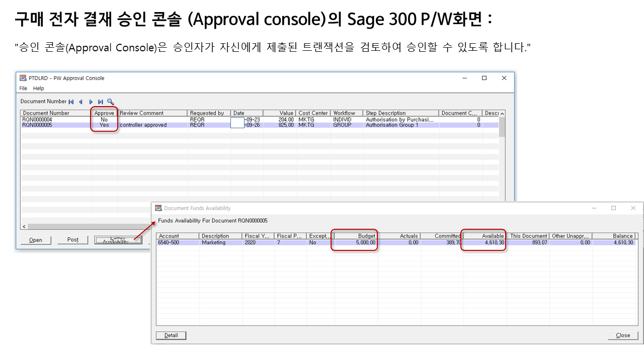Click Approve cell showing Yes
This screenshot has height=362, width=644.
pos(104,125)
